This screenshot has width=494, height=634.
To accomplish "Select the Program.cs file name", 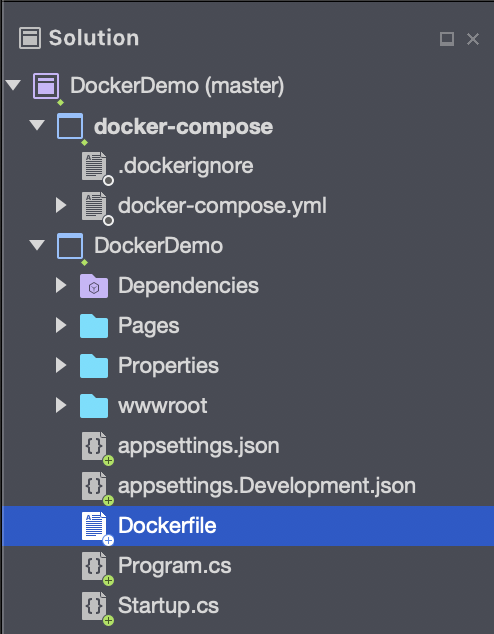I will (175, 566).
